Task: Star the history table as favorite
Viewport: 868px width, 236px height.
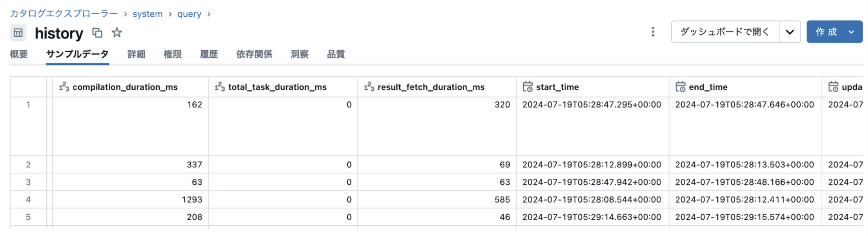Action: point(117,33)
